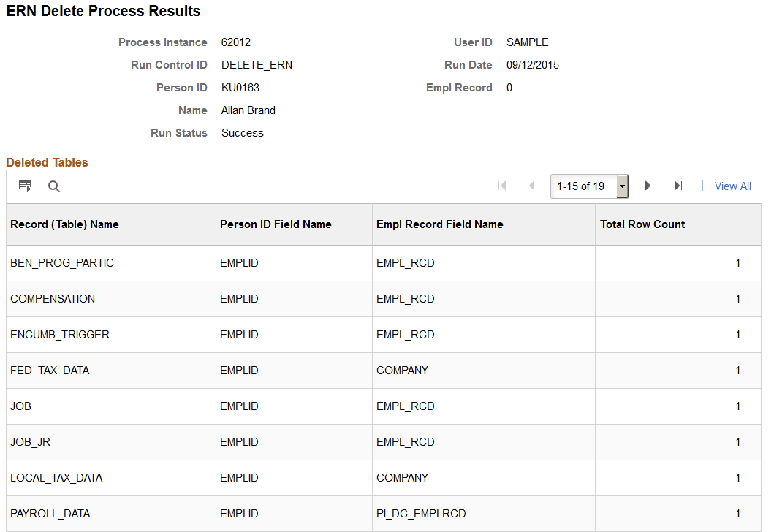Go to the previous page of rows

tap(531, 186)
